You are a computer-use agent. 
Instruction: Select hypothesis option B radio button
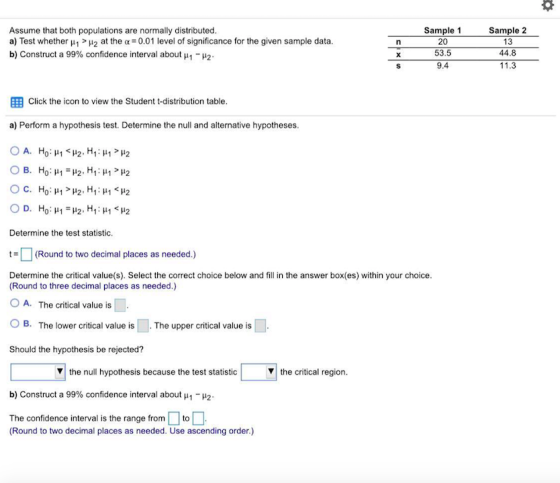tap(15, 170)
